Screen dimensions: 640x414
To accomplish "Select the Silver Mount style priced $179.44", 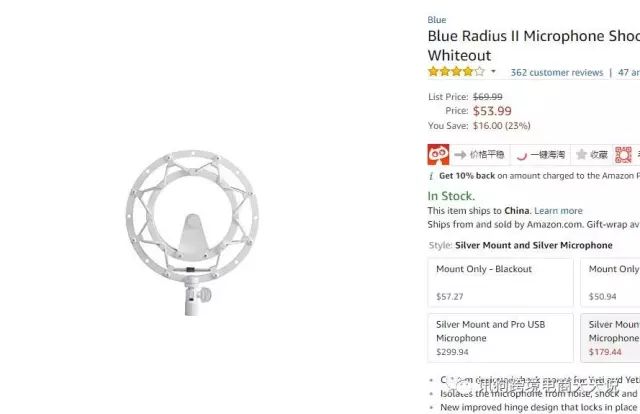I will (x=610, y=338).
